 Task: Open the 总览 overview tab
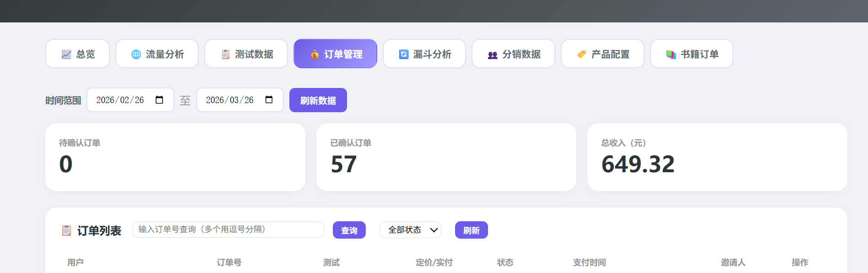(77, 54)
